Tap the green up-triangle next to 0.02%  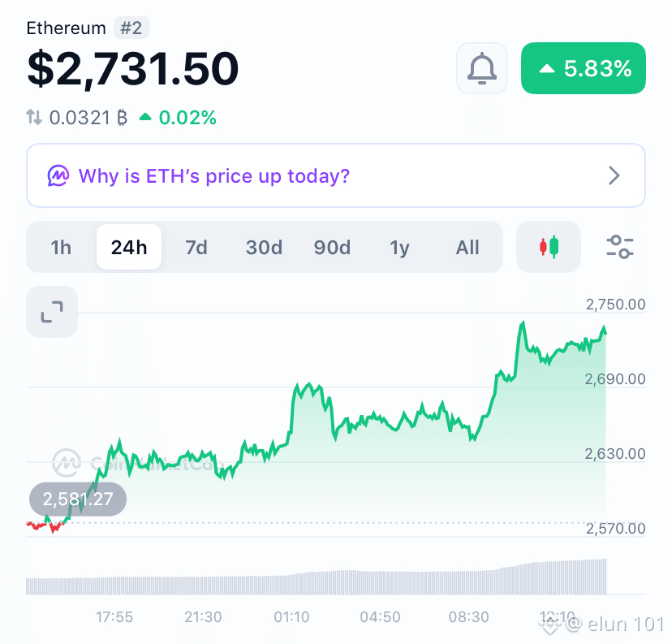(x=145, y=116)
